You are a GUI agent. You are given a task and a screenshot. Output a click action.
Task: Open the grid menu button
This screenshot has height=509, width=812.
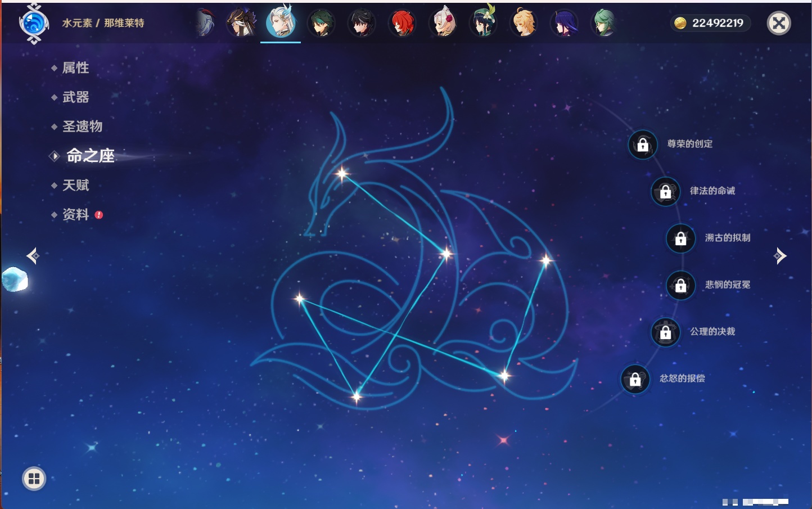(x=34, y=479)
